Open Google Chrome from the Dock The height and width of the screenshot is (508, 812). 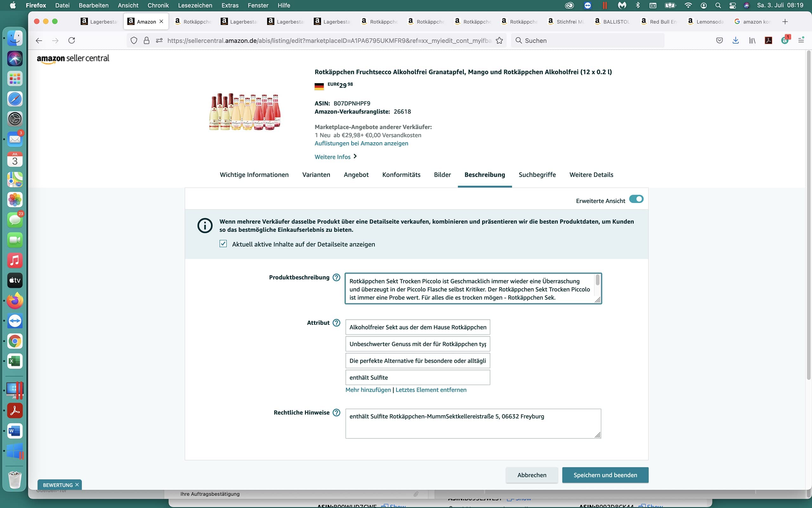pyautogui.click(x=15, y=341)
